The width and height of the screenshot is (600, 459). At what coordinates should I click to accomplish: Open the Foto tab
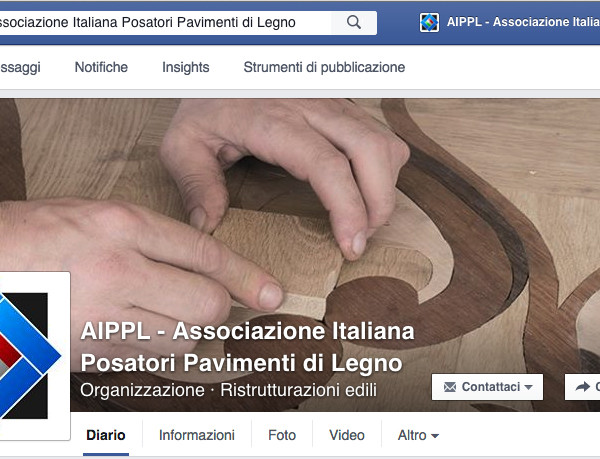coord(282,435)
